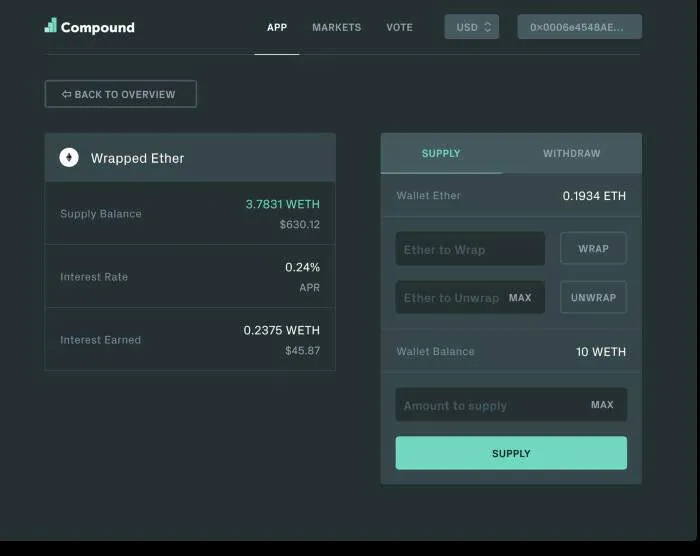Click the wallet address 0x0006e4548AE button
This screenshot has width=700, height=556.
(579, 27)
